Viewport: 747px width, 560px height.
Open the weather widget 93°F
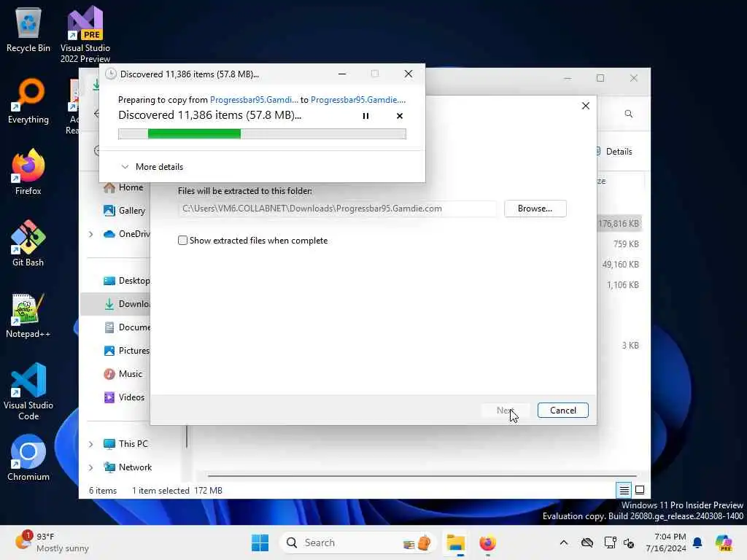(x=52, y=542)
